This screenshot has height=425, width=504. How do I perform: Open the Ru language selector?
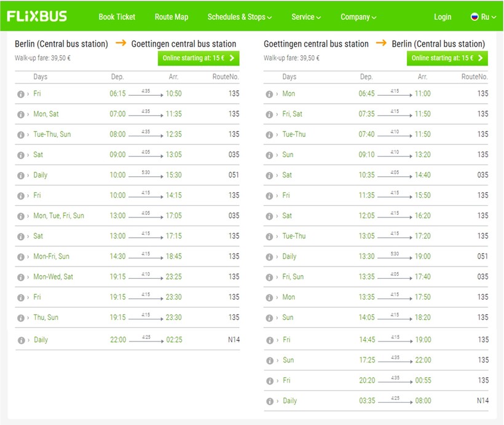[x=485, y=17]
